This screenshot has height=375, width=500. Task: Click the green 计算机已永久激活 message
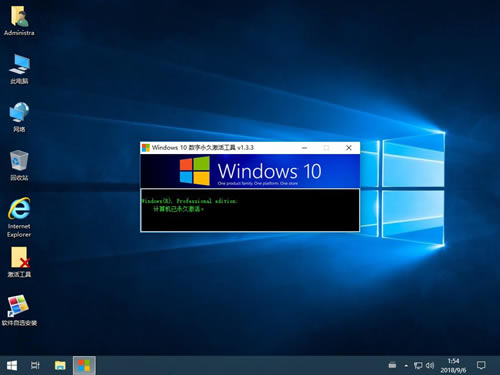pos(178,209)
